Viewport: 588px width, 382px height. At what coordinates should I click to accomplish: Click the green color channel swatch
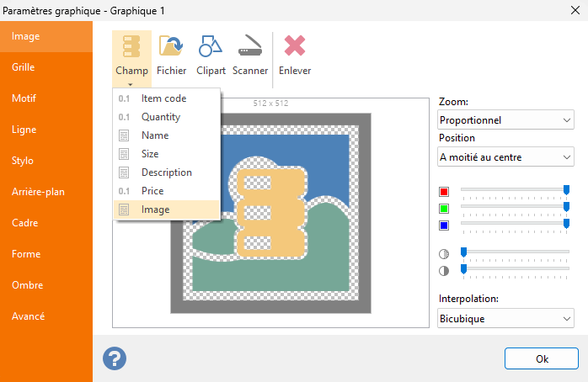coord(444,209)
